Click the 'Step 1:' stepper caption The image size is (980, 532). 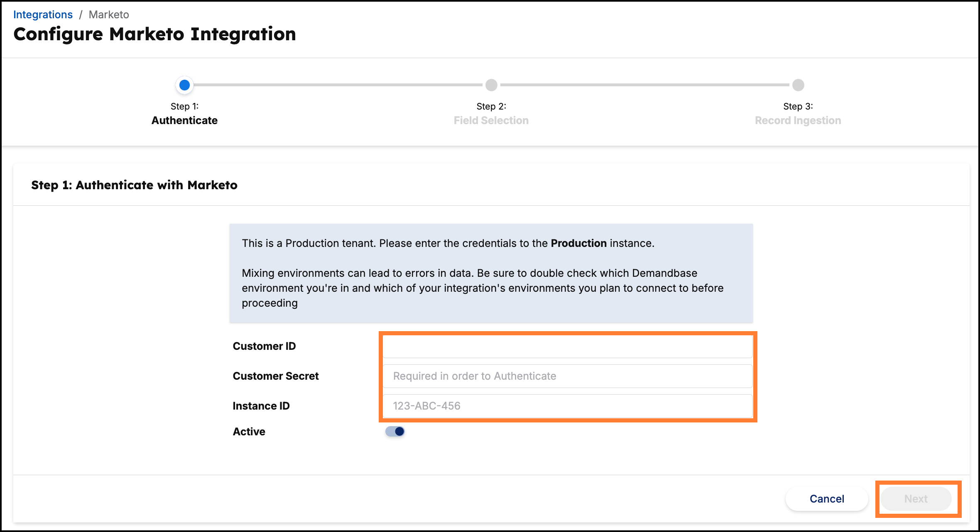(185, 106)
